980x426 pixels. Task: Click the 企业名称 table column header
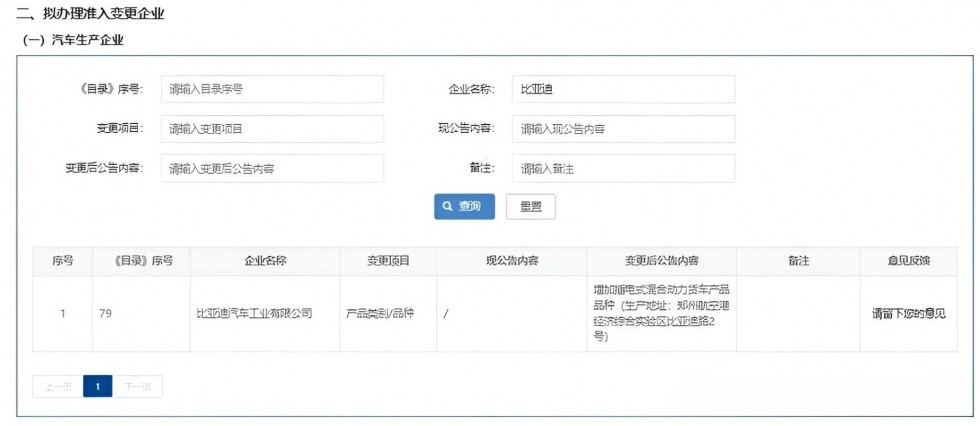coord(265,261)
